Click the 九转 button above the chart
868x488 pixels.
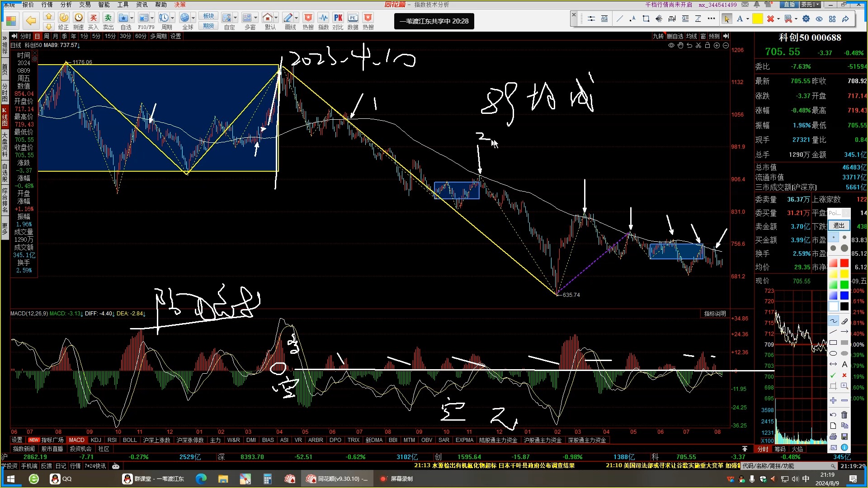point(658,36)
